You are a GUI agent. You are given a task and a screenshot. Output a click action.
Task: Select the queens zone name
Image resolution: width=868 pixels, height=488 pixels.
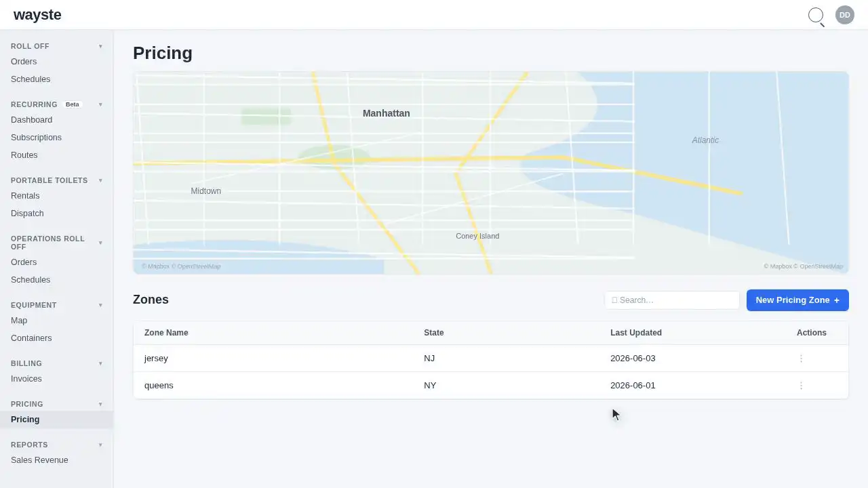(x=159, y=386)
